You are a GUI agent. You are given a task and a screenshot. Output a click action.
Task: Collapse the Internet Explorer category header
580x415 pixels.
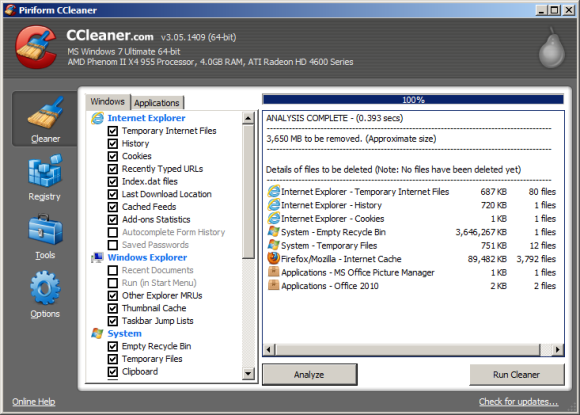pyautogui.click(x=146, y=118)
